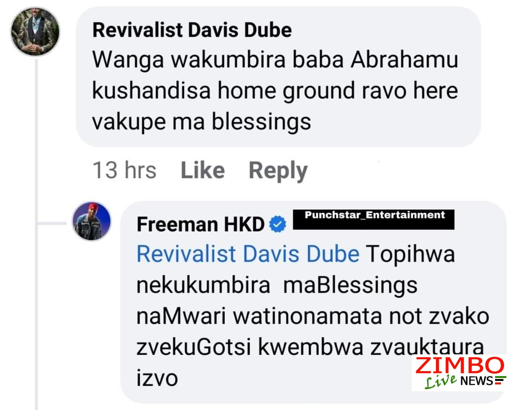Image resolution: width=532 pixels, height=410 pixels.
Task: Reply to Revivalist Davis Dube's comment
Action: point(278,171)
